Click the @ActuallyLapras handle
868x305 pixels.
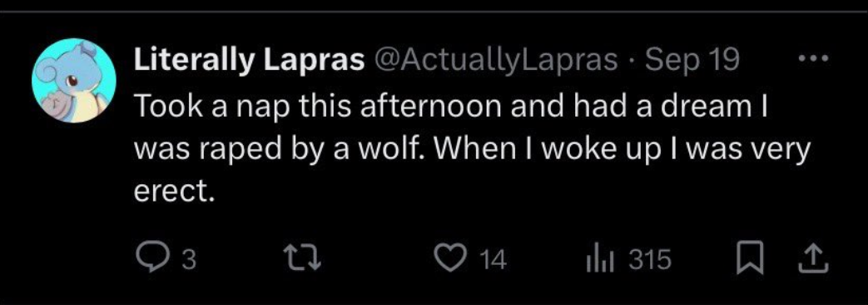click(497, 60)
